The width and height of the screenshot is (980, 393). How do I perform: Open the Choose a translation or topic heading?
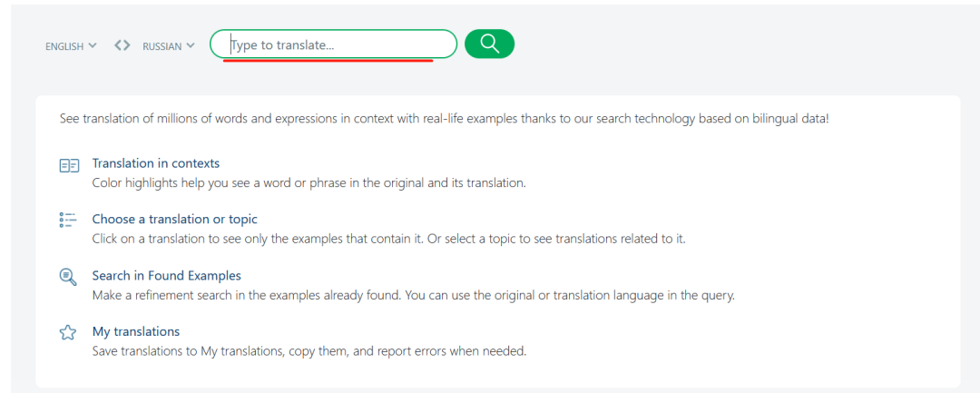point(174,220)
